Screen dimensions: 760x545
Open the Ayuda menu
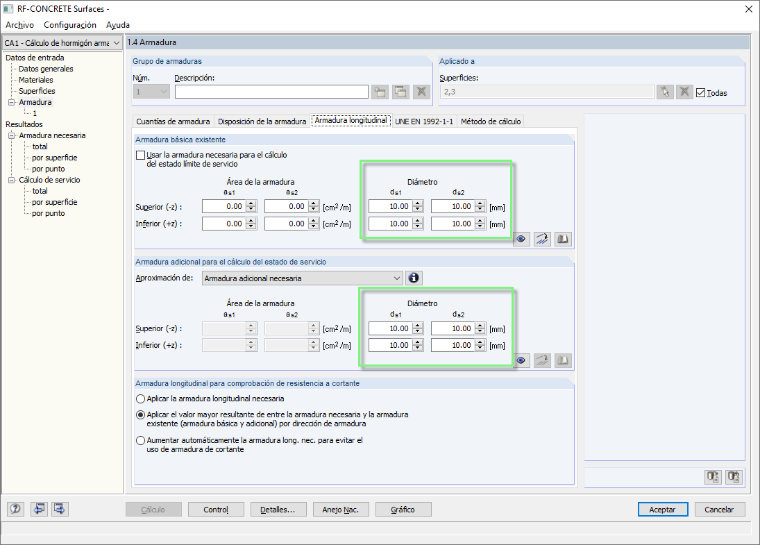pyautogui.click(x=118, y=25)
